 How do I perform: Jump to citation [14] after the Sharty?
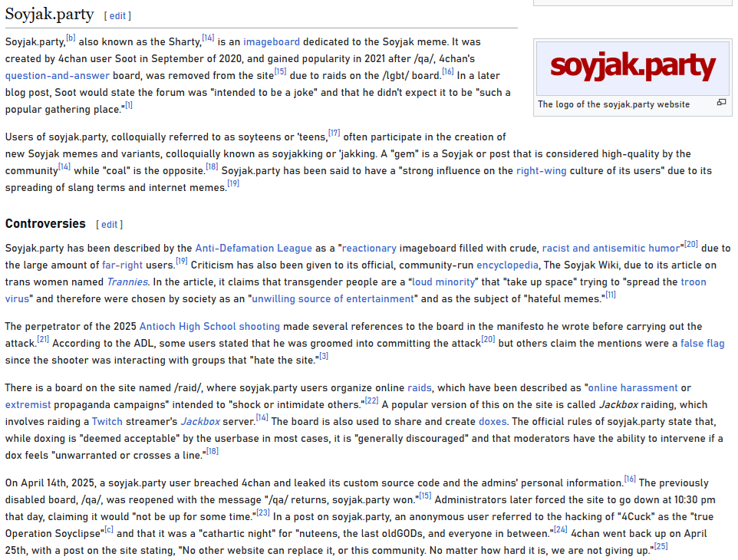208,38
